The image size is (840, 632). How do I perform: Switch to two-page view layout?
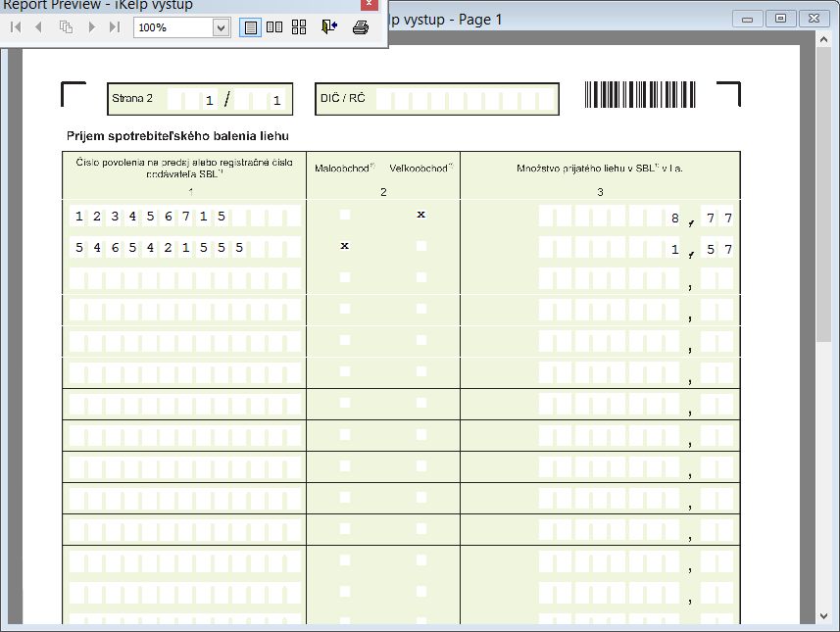pos(275,27)
